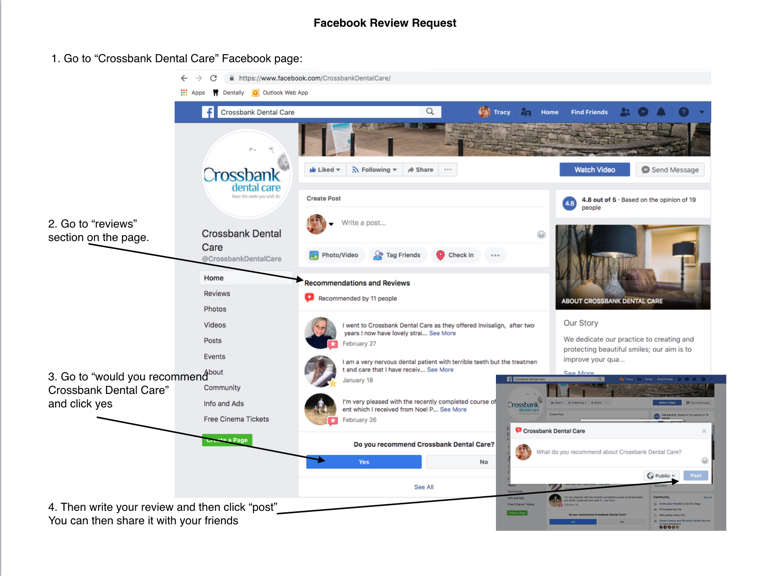The height and width of the screenshot is (576, 769).
Task: Select Events in page sidebar
Action: [x=214, y=356]
